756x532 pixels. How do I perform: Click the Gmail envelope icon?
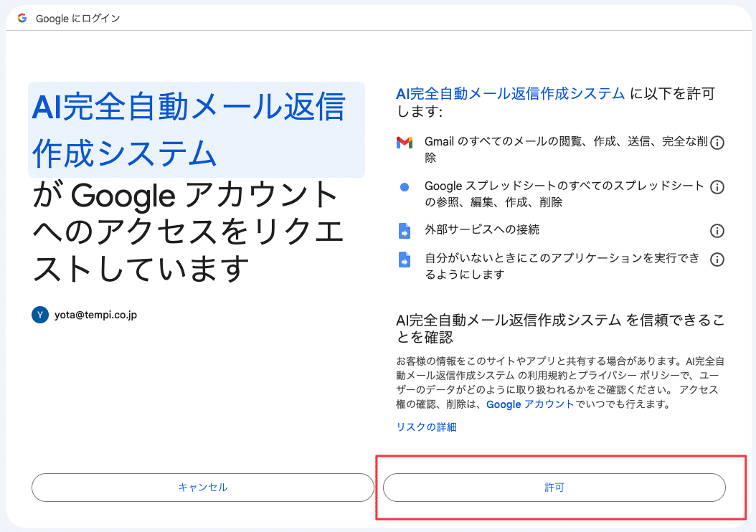tap(404, 143)
